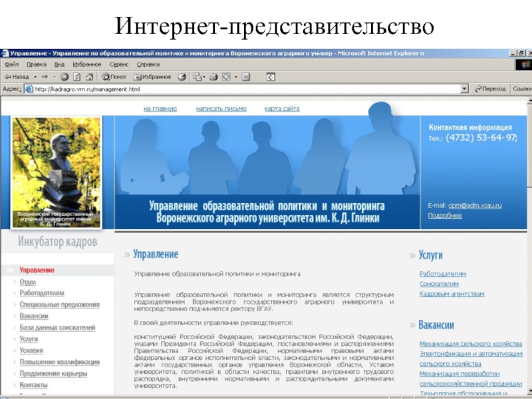Screen dimensions: 532x399
Task: Open Услуги in the left navigation
Action: [29, 339]
